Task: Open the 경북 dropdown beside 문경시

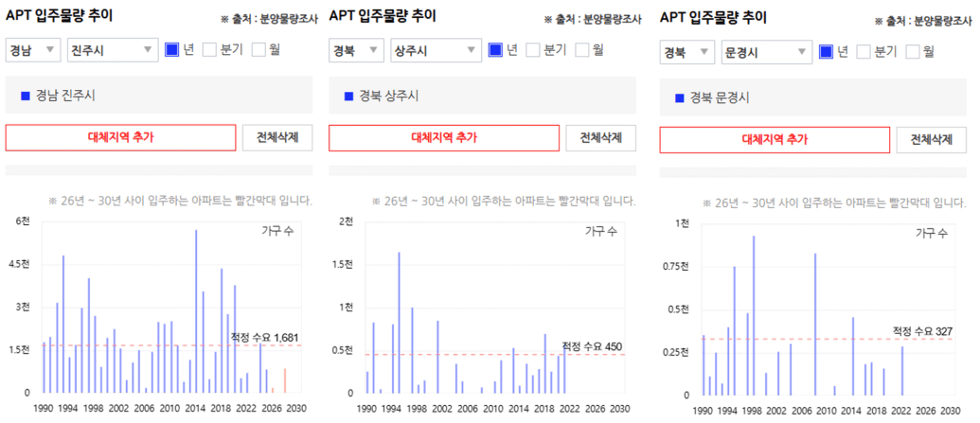Action: 686,52
